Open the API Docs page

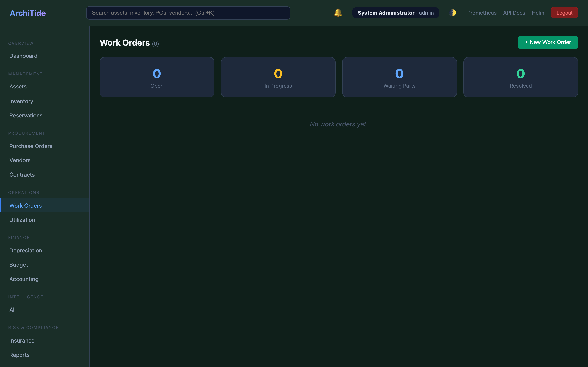tap(514, 13)
